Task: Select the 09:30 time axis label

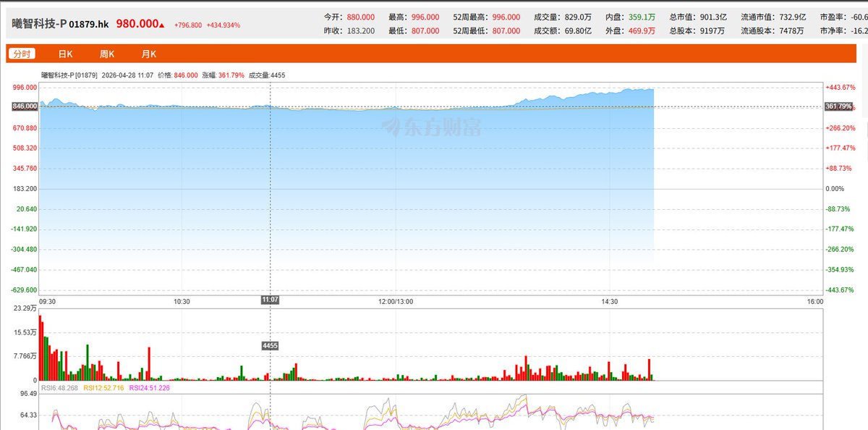Action: coord(48,301)
